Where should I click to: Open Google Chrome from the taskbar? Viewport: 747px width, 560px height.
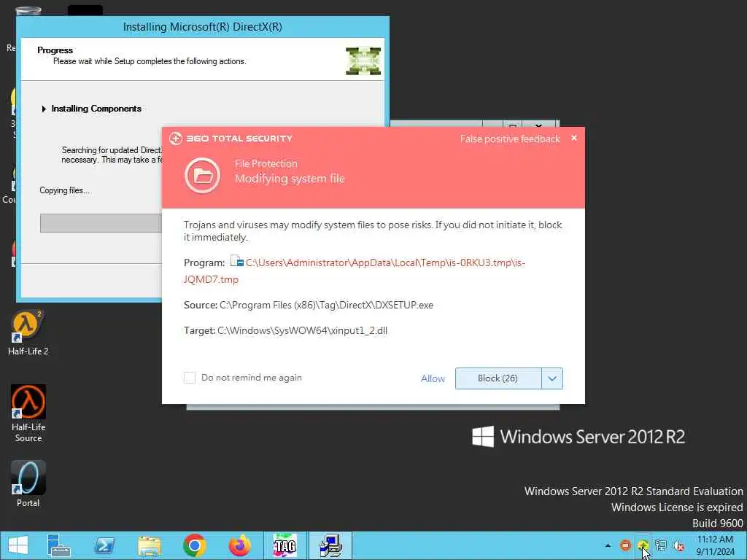194,545
